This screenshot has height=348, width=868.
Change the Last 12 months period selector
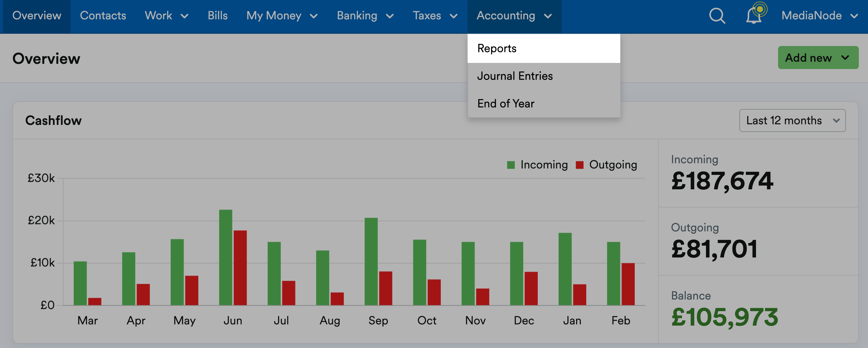point(792,120)
